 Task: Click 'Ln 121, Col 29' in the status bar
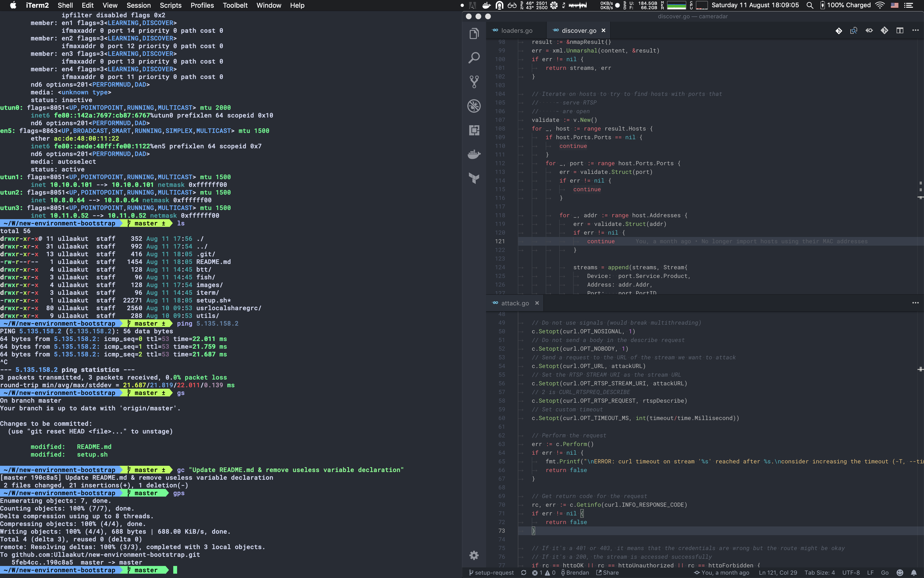coord(778,573)
